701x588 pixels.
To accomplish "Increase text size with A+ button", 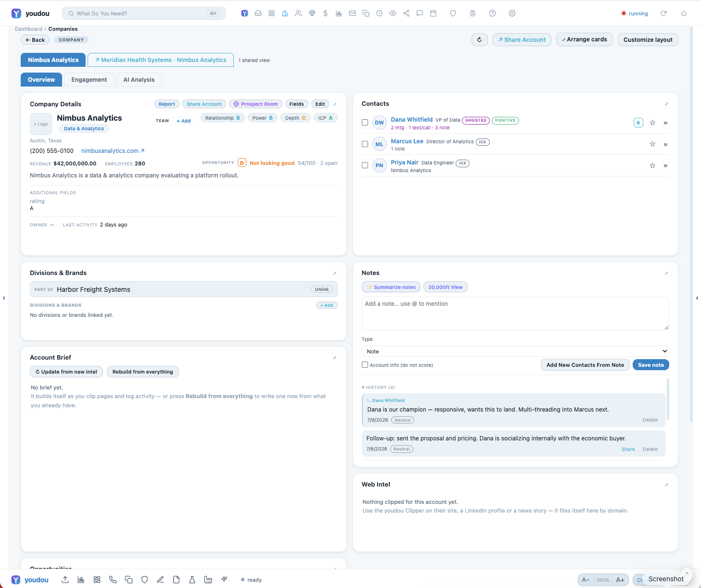I will coord(620,580).
